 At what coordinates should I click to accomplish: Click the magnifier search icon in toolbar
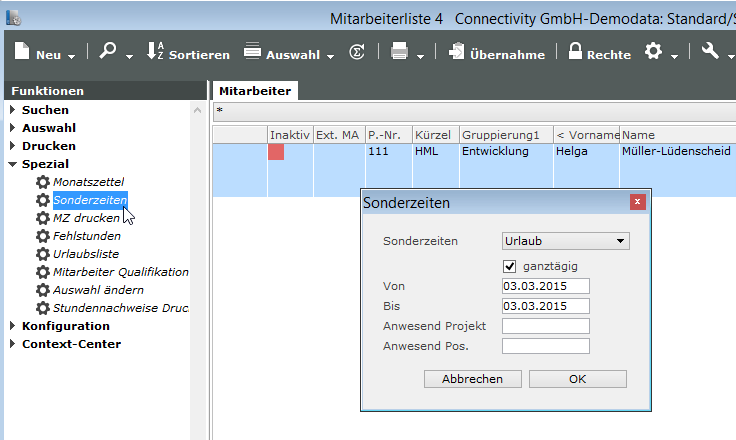108,52
